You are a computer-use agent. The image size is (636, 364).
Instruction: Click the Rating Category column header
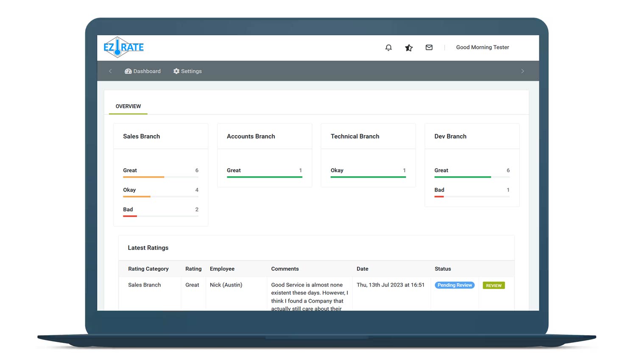148,269
